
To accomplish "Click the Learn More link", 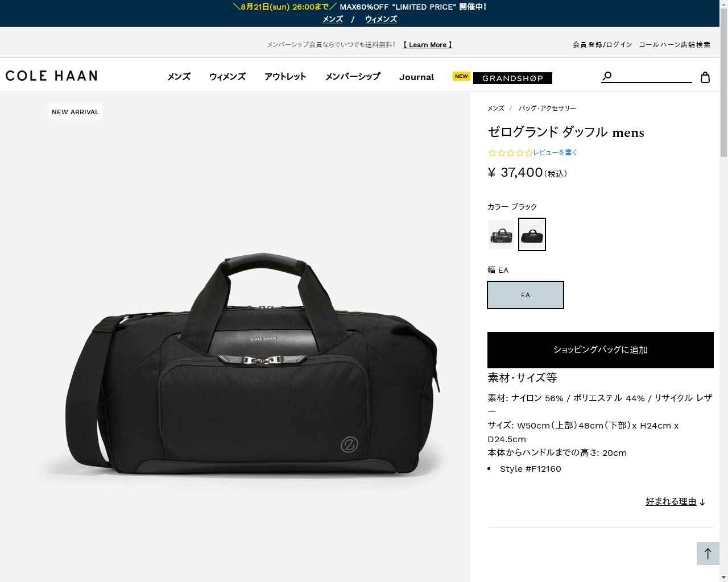I will pyautogui.click(x=427, y=45).
